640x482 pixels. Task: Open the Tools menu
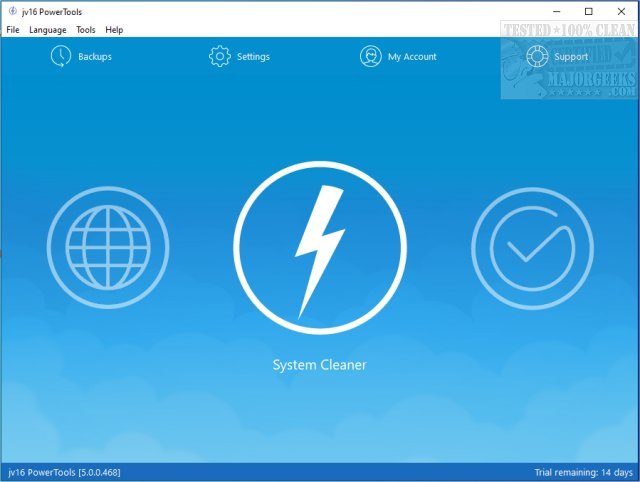coord(86,30)
